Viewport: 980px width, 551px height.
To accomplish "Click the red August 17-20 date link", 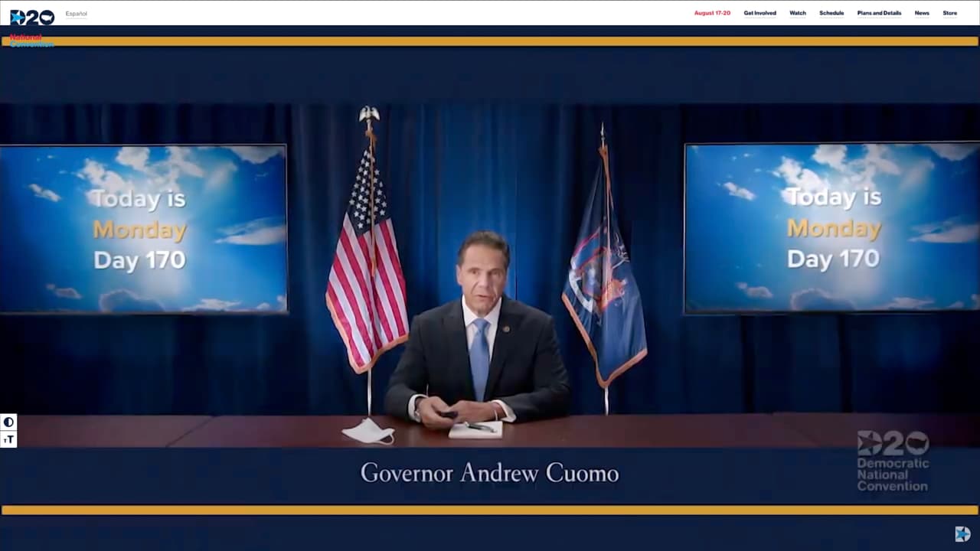I will point(712,13).
